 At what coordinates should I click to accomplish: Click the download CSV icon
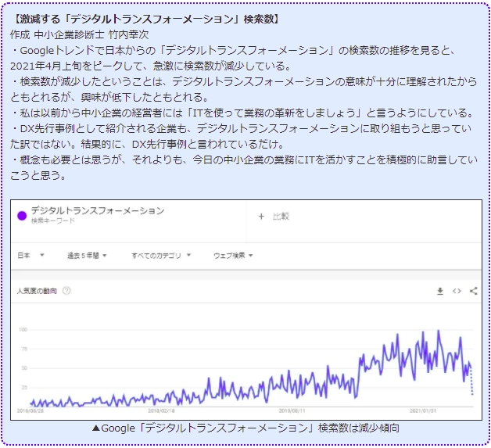coord(439,291)
